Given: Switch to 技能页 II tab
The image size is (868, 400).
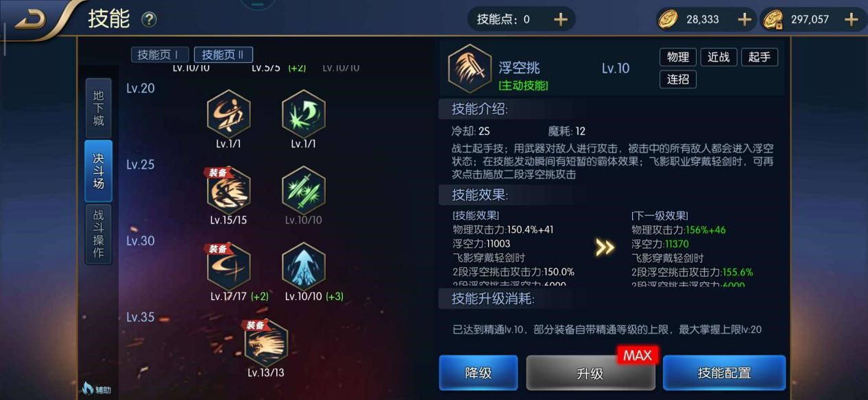Looking at the screenshot, I should [x=224, y=55].
